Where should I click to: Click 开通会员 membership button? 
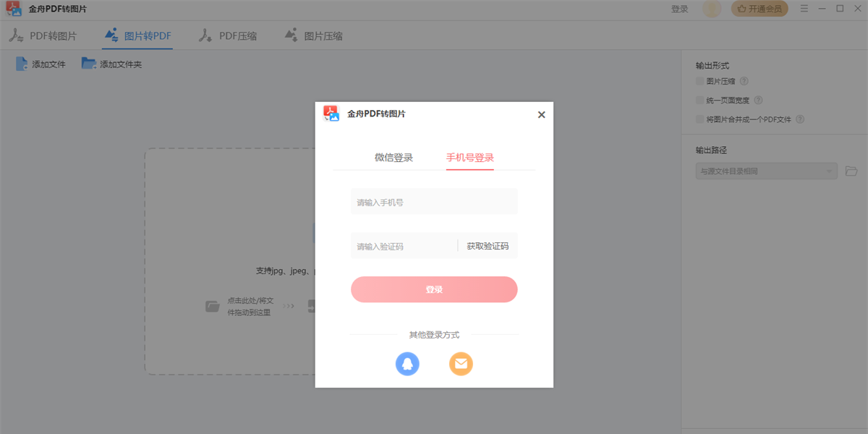tap(759, 9)
